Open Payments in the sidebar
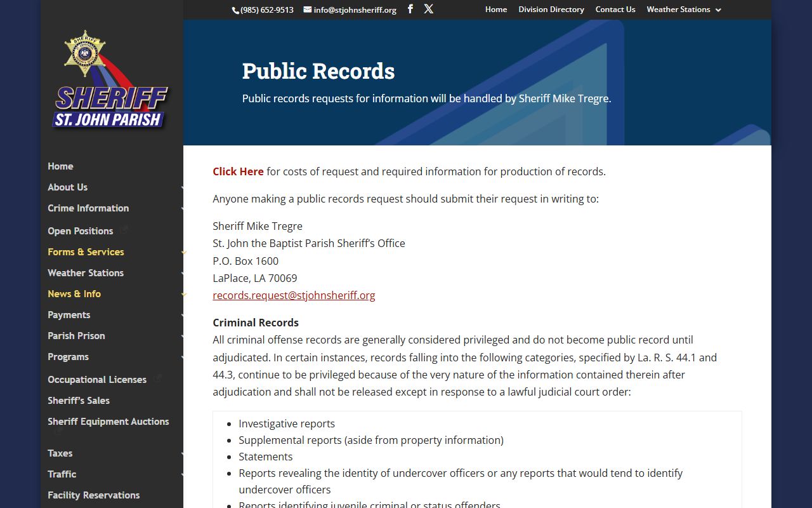812x508 pixels. point(69,315)
